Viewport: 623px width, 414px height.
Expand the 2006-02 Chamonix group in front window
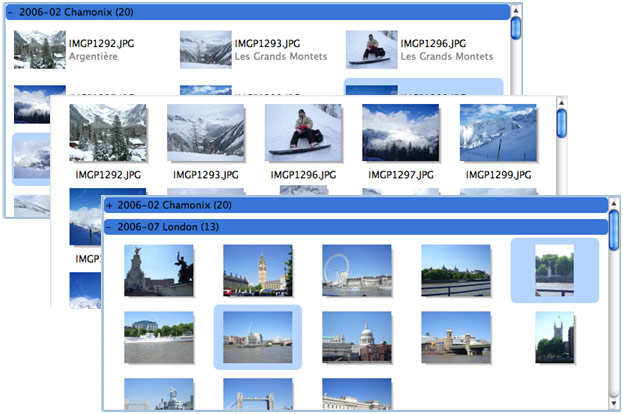109,205
